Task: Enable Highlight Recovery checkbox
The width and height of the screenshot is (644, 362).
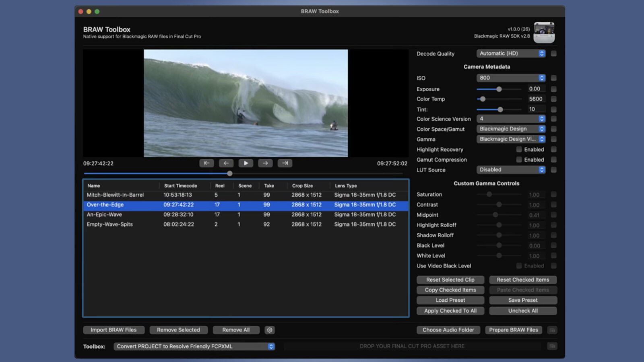Action: pyautogui.click(x=519, y=149)
